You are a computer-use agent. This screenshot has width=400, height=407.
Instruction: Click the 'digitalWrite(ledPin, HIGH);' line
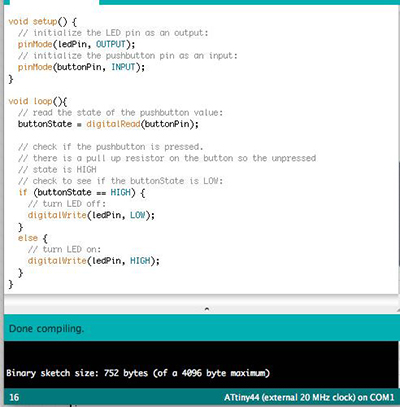(x=94, y=261)
